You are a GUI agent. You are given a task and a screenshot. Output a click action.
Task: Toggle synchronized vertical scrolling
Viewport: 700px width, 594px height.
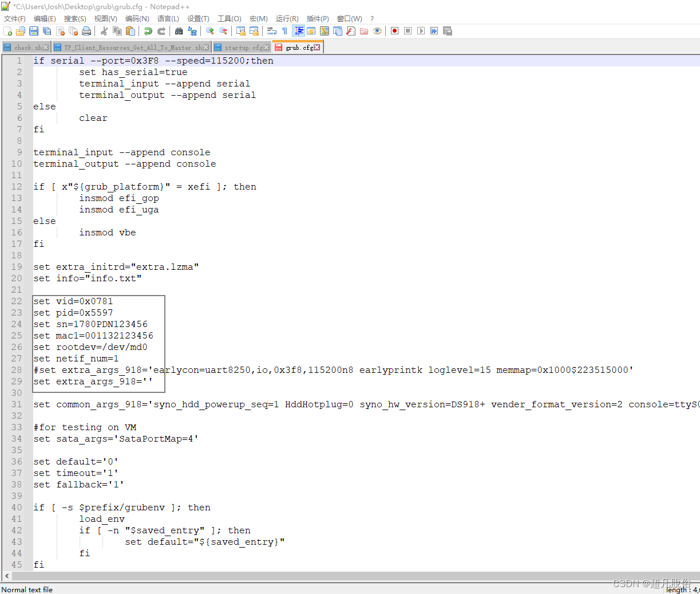pyautogui.click(x=241, y=31)
